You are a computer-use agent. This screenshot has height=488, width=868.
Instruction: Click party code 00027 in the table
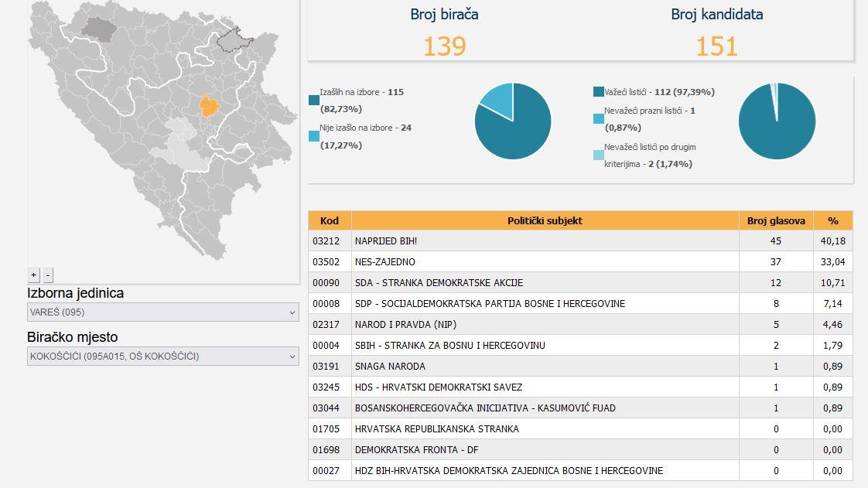(x=326, y=471)
